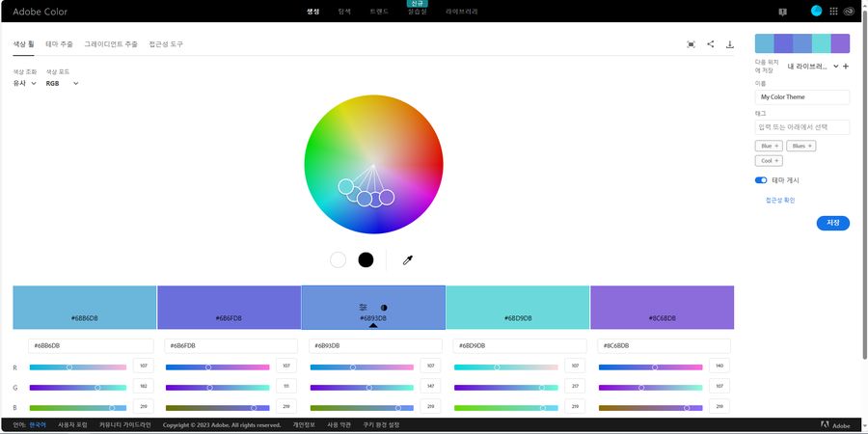Open the fullscreen view icon
This screenshot has height=434, width=868.
pos(691,44)
